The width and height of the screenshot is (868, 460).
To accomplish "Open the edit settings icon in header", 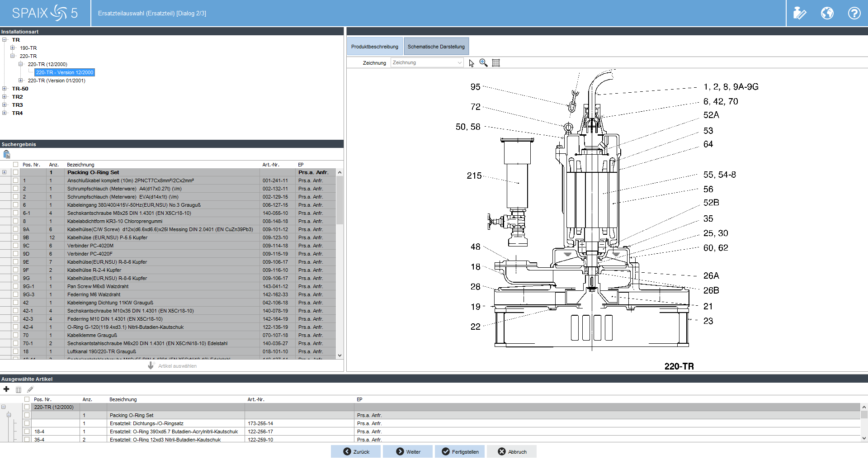I will (x=799, y=13).
